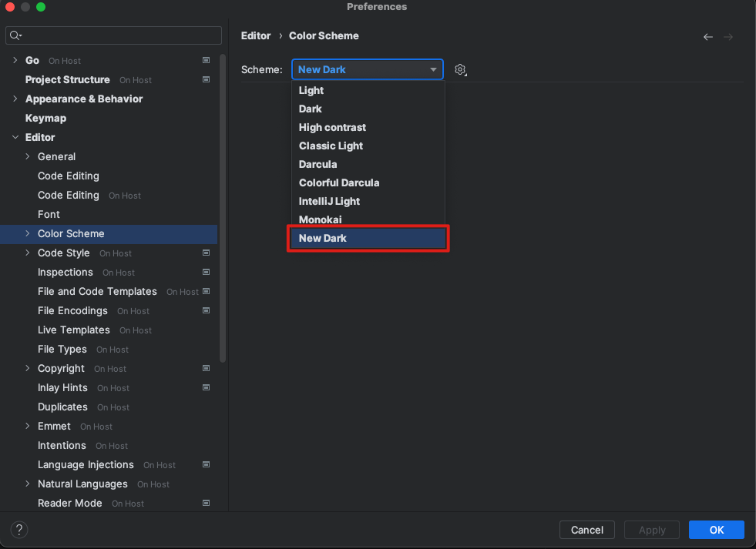Click the back navigation arrow
This screenshot has height=549, width=756.
pos(707,36)
